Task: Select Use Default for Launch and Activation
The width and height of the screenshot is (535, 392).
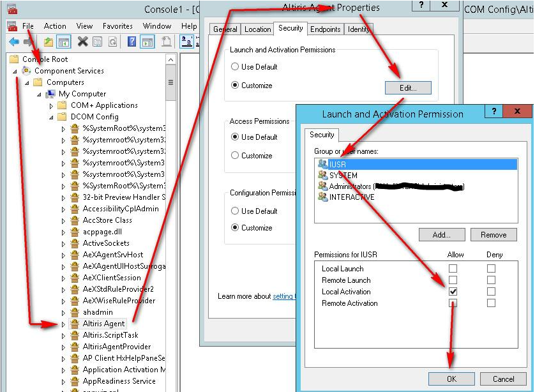Action: pyautogui.click(x=235, y=67)
